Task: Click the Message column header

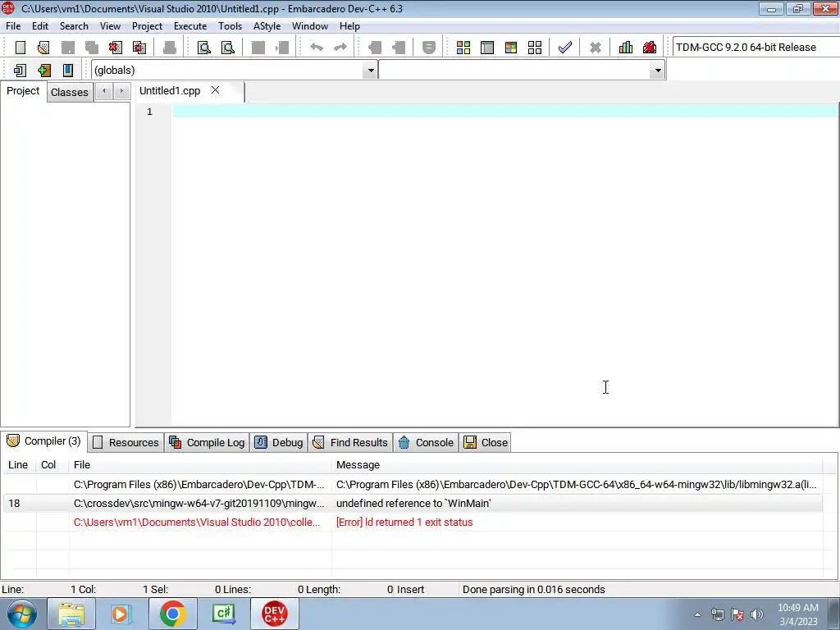Action: [x=577, y=465]
